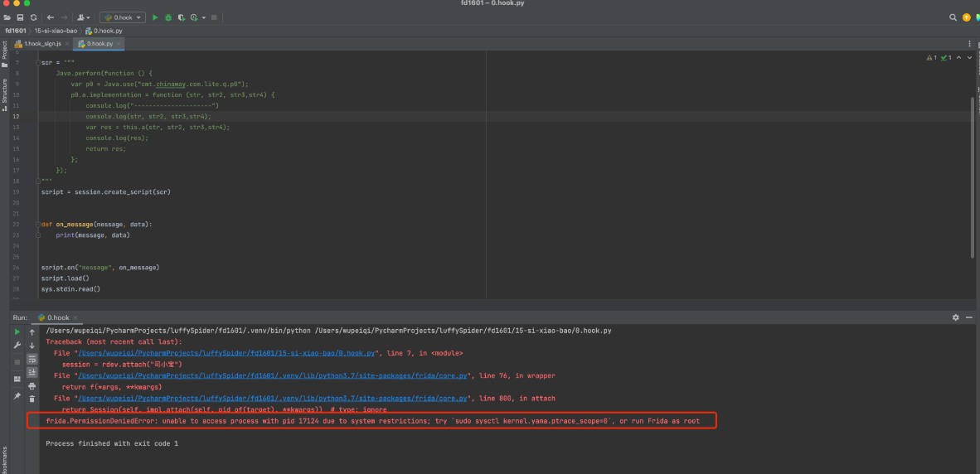The image size is (980, 474).
Task: Open the Project tool window tab
Action: pos(4,50)
